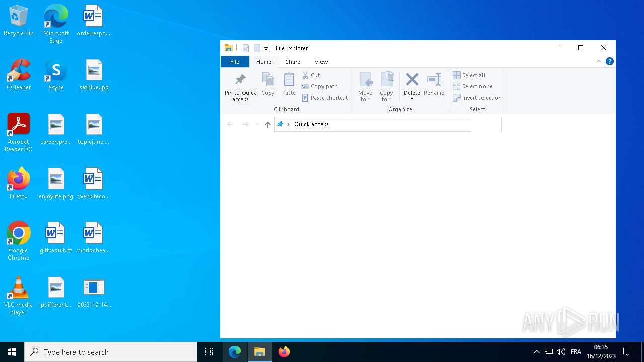Click the Copy ribbon icon

(x=268, y=80)
